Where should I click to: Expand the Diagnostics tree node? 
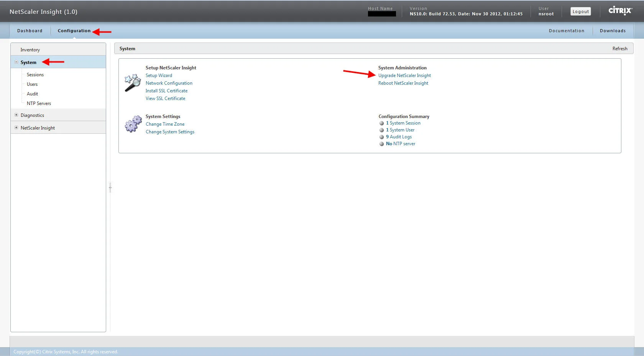pos(16,115)
